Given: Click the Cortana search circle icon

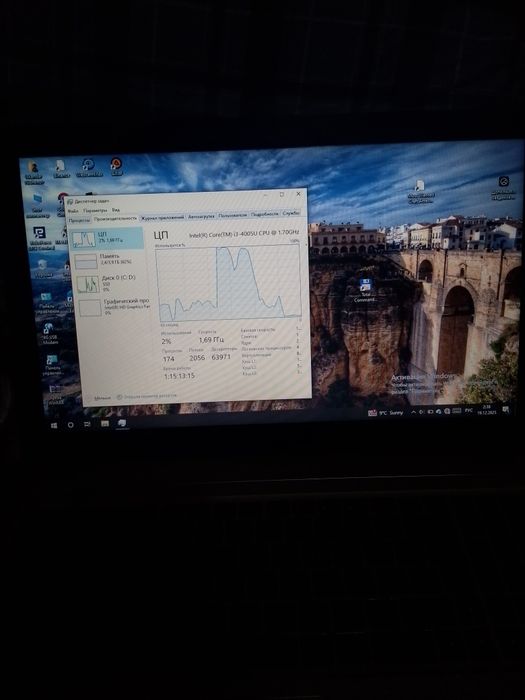Looking at the screenshot, I should (x=71, y=425).
